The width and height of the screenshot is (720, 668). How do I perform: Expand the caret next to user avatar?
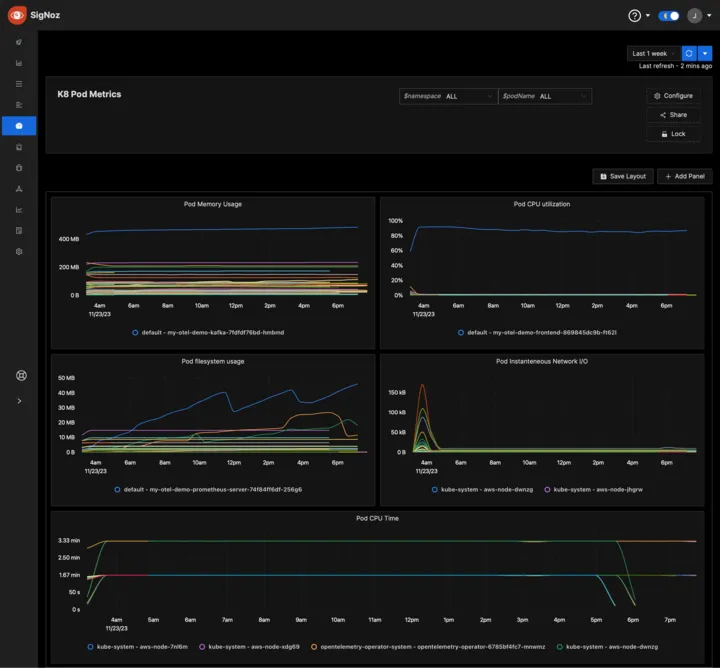click(709, 16)
